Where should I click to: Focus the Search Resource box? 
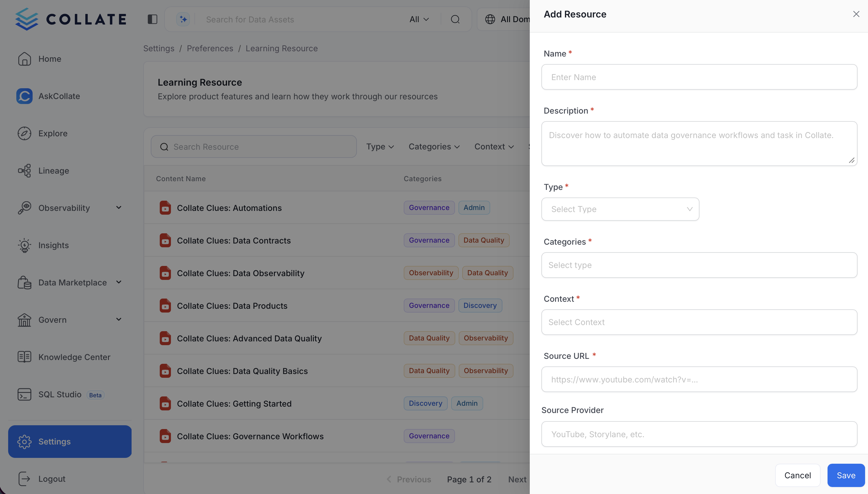(x=254, y=147)
